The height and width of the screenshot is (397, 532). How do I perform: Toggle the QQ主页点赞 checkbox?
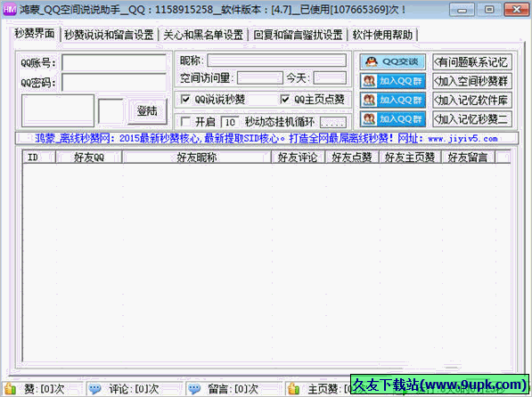[285, 100]
